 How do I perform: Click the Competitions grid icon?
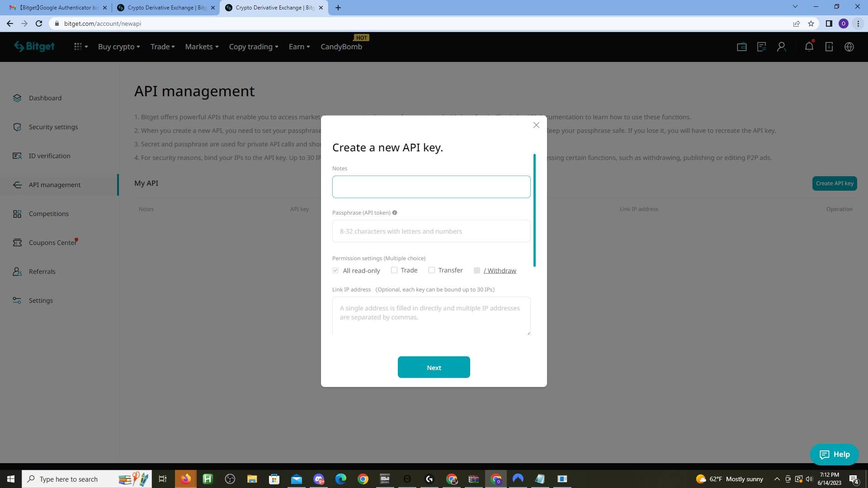pos(17,214)
